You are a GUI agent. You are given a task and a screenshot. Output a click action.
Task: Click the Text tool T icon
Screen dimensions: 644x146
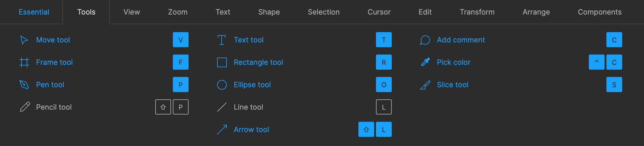[222, 40]
